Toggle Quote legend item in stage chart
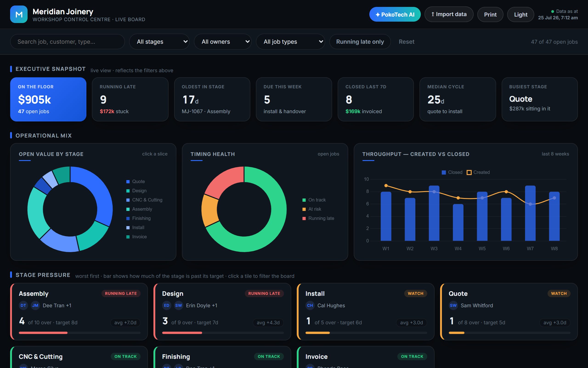This screenshot has height=368, width=588. click(x=136, y=181)
